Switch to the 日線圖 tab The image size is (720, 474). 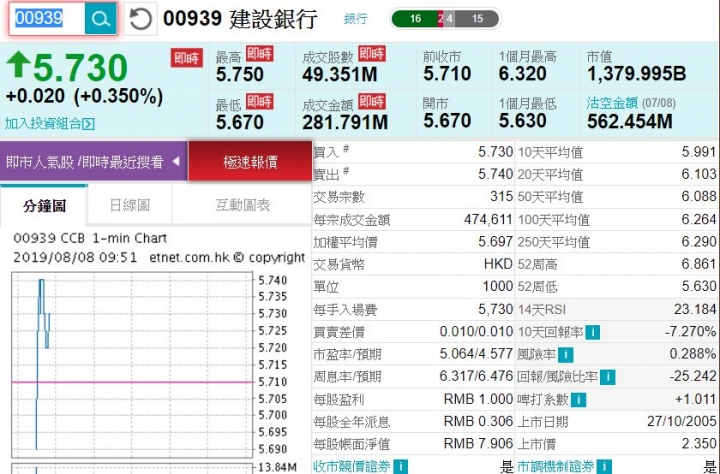[x=129, y=205]
